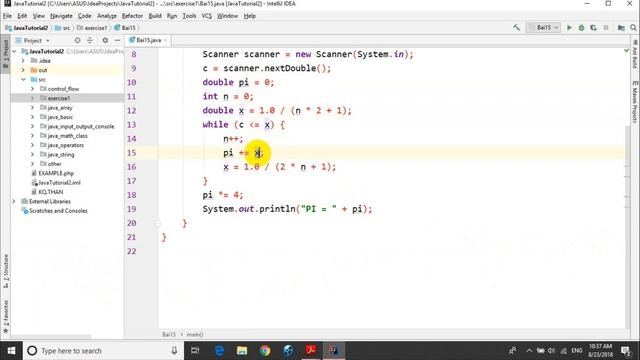Expand the exercise1 package
The height and width of the screenshot is (360, 640).
[x=32, y=98]
